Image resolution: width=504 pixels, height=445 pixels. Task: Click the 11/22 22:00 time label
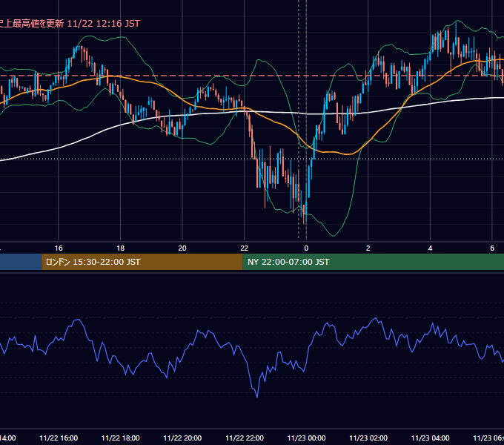point(245,438)
